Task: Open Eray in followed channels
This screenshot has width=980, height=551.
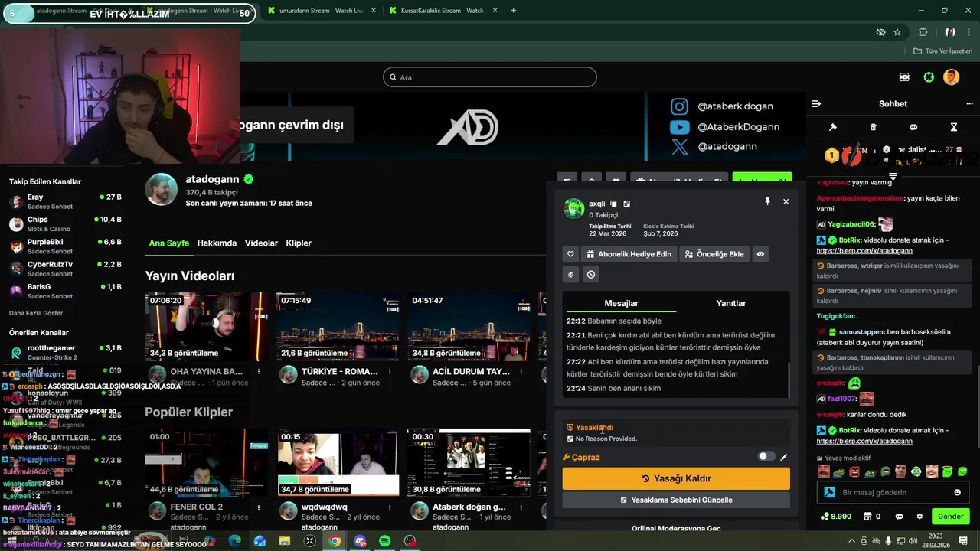Action: click(x=64, y=201)
